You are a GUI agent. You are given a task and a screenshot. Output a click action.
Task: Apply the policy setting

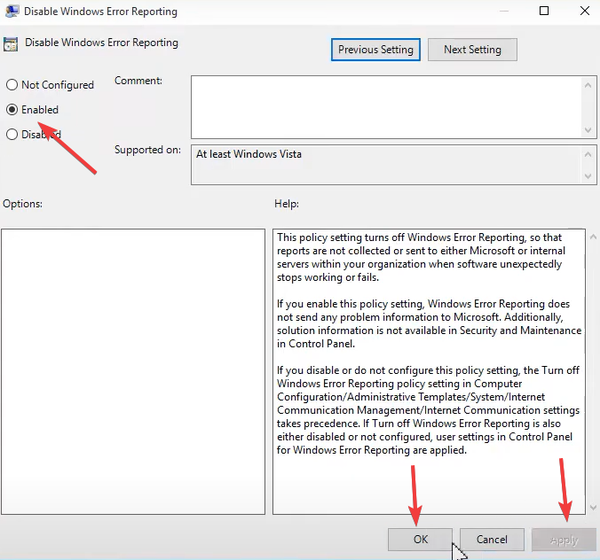click(564, 540)
